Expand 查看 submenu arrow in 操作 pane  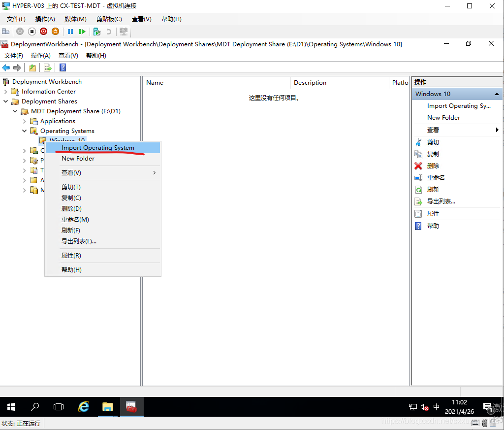(x=497, y=130)
